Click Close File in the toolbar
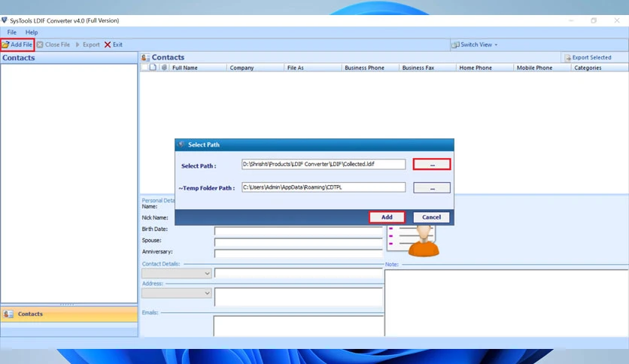The width and height of the screenshot is (629, 364). coord(53,44)
